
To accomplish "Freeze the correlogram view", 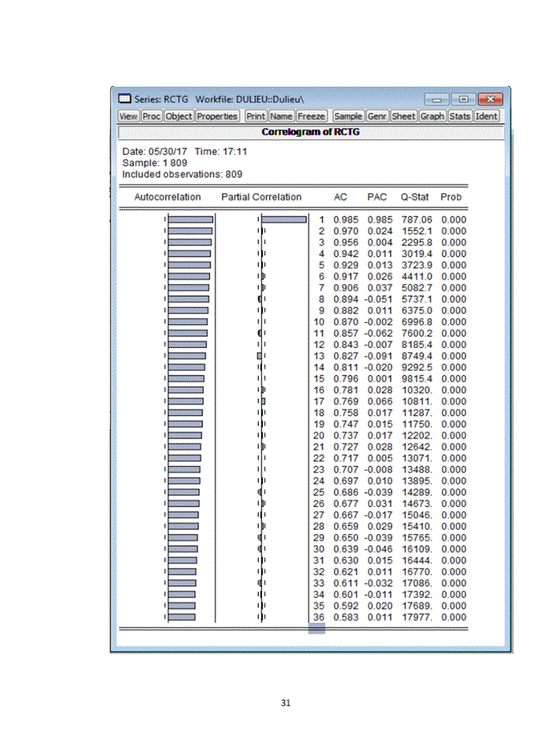I will coord(311,116).
